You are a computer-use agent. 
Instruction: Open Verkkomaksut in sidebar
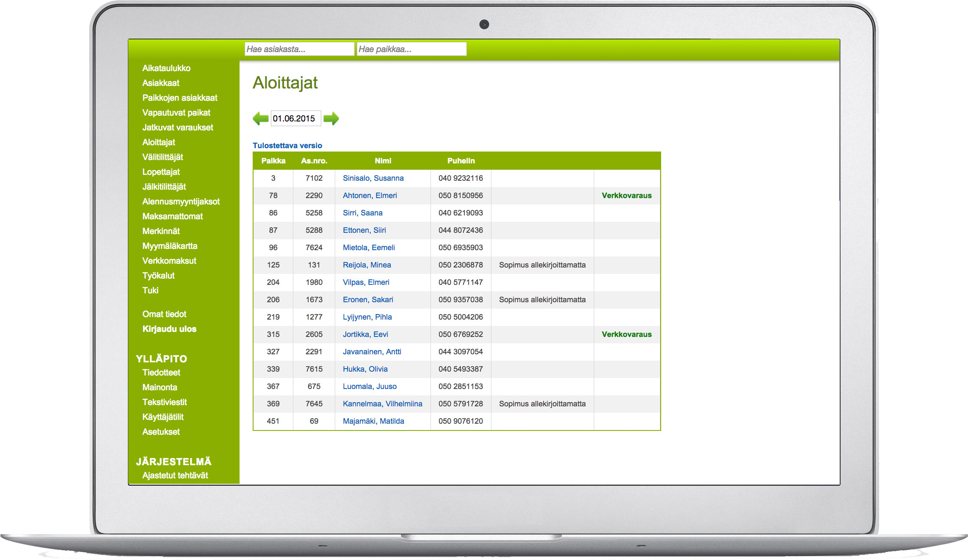point(169,261)
